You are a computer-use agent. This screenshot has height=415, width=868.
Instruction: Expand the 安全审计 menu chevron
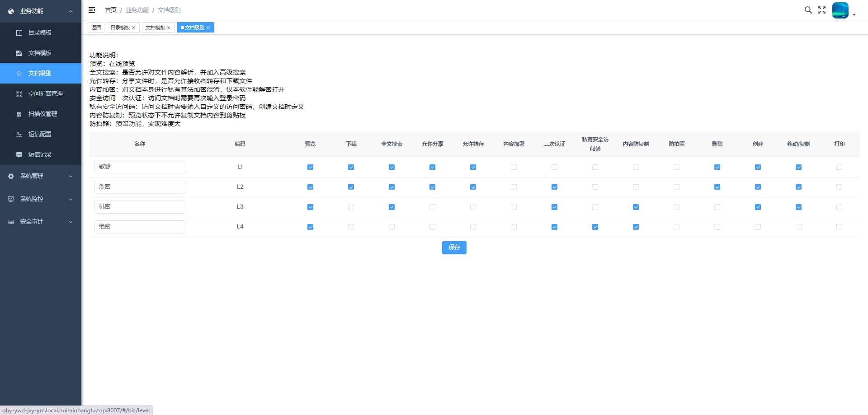click(71, 222)
